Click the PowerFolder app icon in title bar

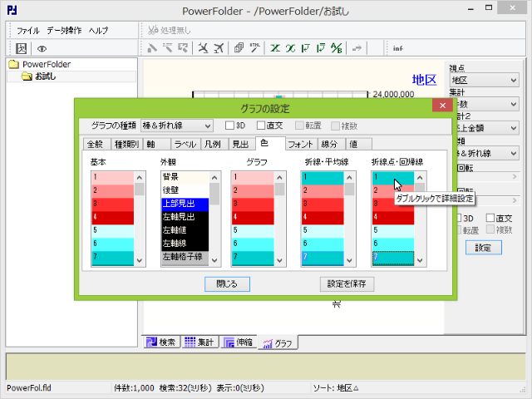click(12, 10)
